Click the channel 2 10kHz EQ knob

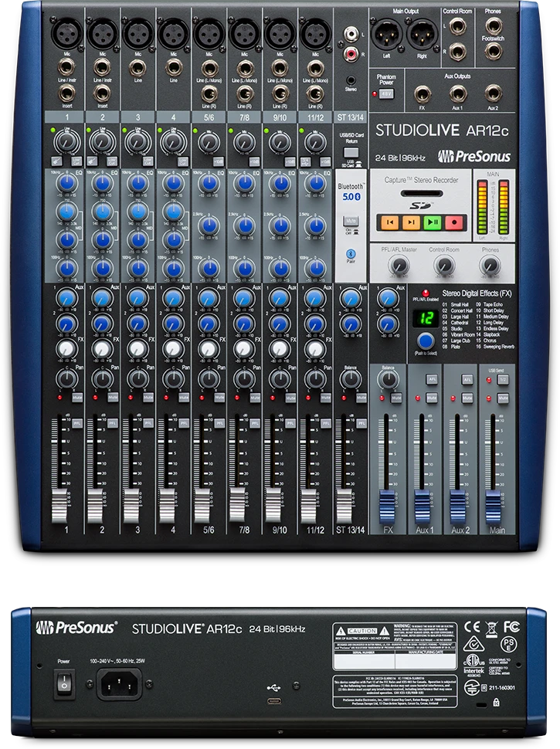102,183
